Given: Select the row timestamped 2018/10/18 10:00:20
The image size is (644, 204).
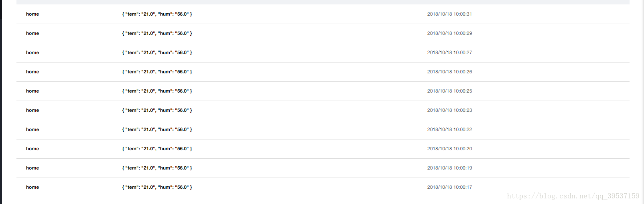Looking at the screenshot, I should [323, 149].
